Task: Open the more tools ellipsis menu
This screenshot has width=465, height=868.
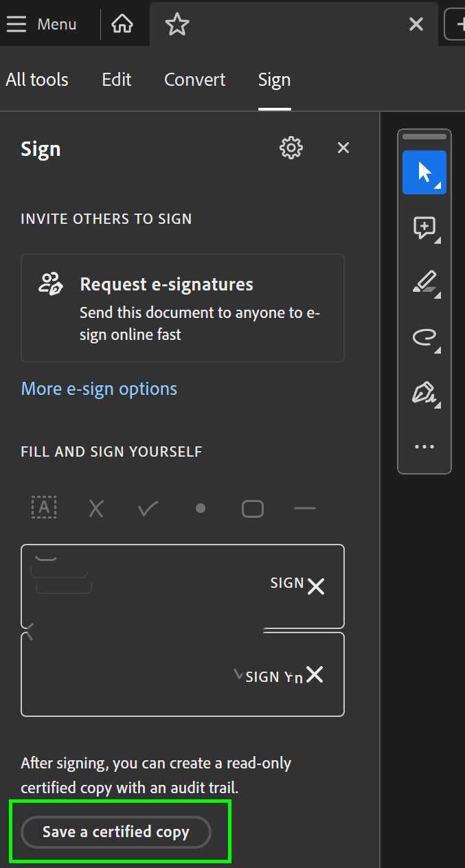Action: [x=424, y=446]
